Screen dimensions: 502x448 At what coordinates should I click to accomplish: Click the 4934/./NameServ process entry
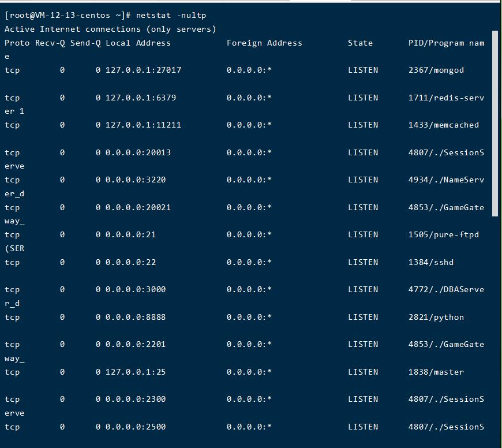pos(446,180)
